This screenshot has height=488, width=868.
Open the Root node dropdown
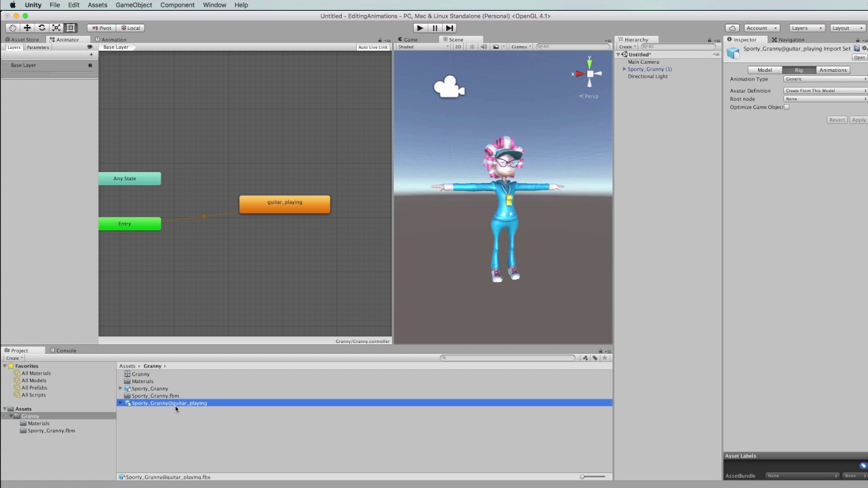tap(825, 99)
